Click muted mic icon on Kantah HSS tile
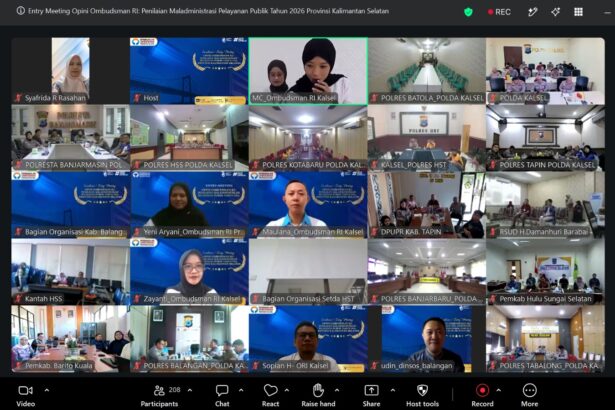Image resolution: width=615 pixels, height=410 pixels. (18, 299)
